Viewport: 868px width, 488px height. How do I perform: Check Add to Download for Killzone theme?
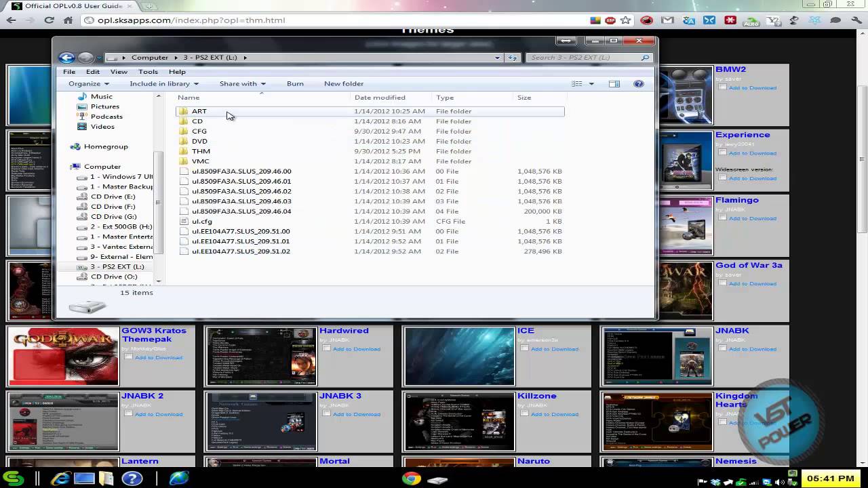pos(524,413)
